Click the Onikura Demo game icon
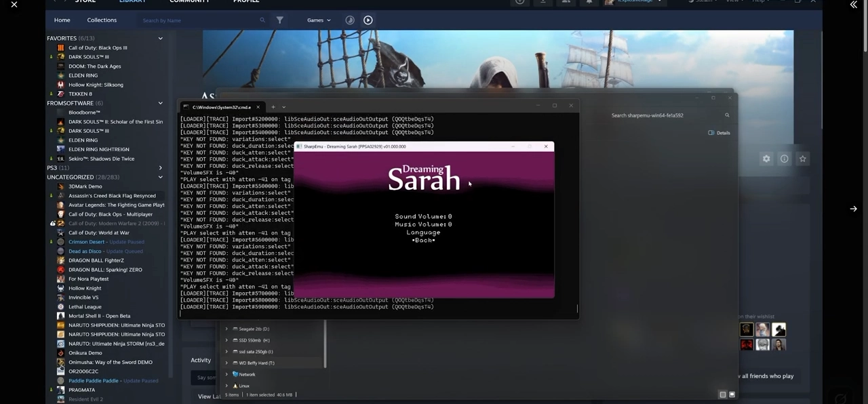 (x=61, y=352)
